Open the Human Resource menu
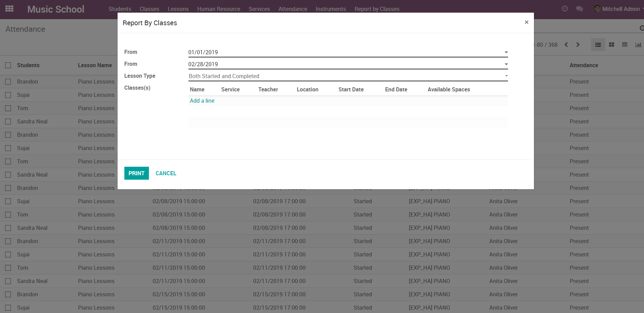644x313 pixels. (x=218, y=9)
